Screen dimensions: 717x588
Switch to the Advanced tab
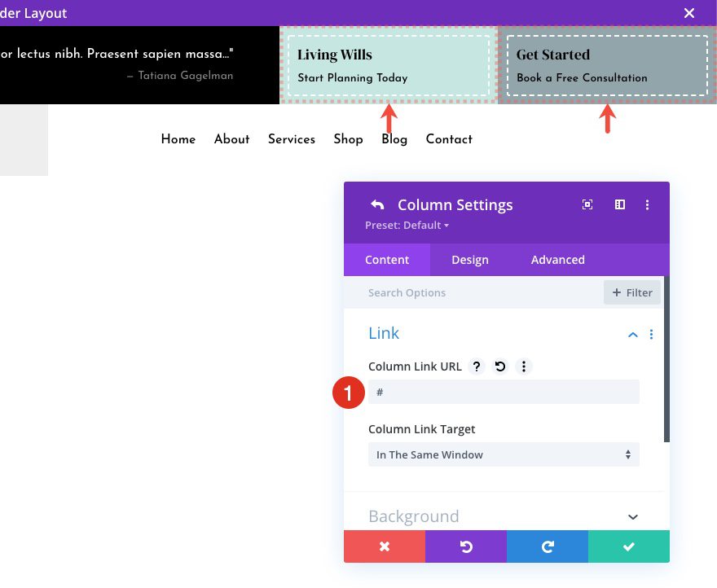point(557,260)
